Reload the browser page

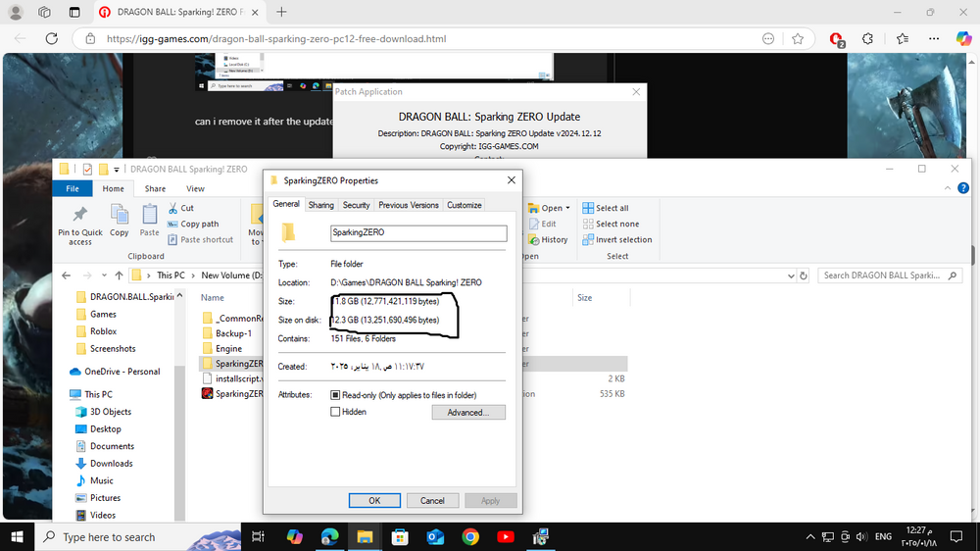[52, 39]
